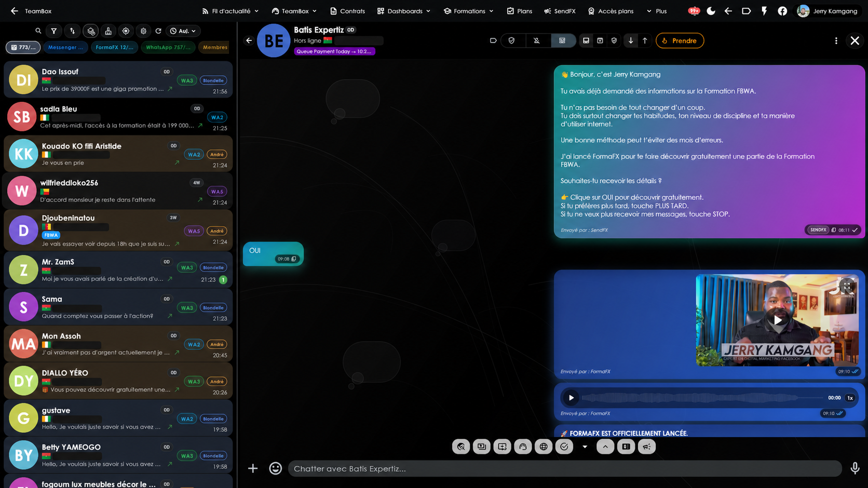Click the chevron-up button above message box
Image resolution: width=868 pixels, height=488 pixels.
605,446
